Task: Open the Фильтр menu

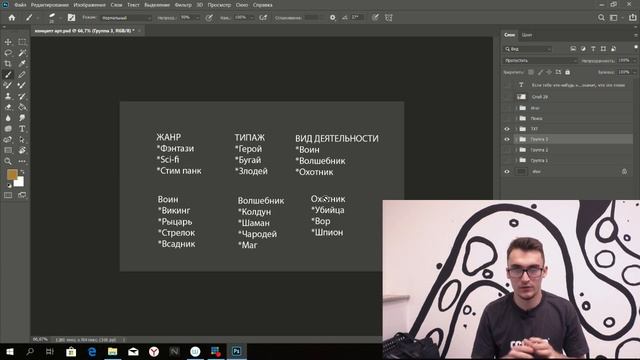Action: [183, 5]
